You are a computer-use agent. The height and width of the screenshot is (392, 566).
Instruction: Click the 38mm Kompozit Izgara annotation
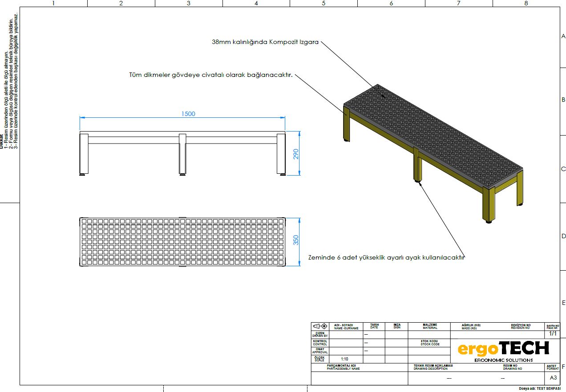pyautogui.click(x=265, y=42)
